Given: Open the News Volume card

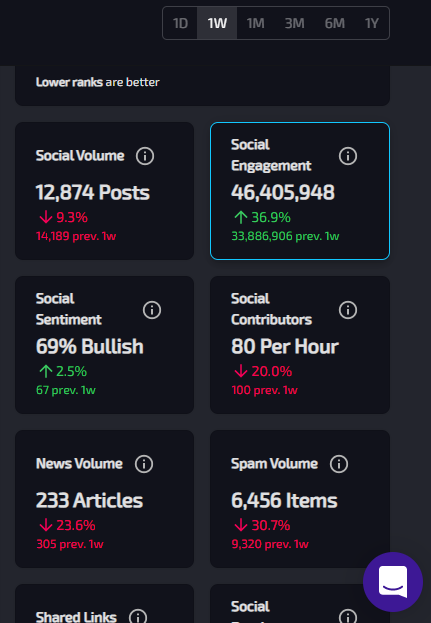Looking at the screenshot, I should point(104,499).
